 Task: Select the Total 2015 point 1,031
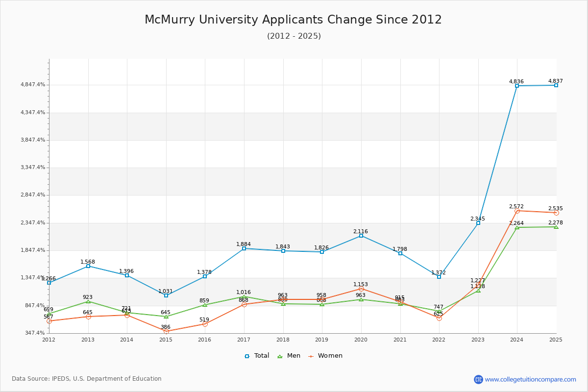click(166, 295)
